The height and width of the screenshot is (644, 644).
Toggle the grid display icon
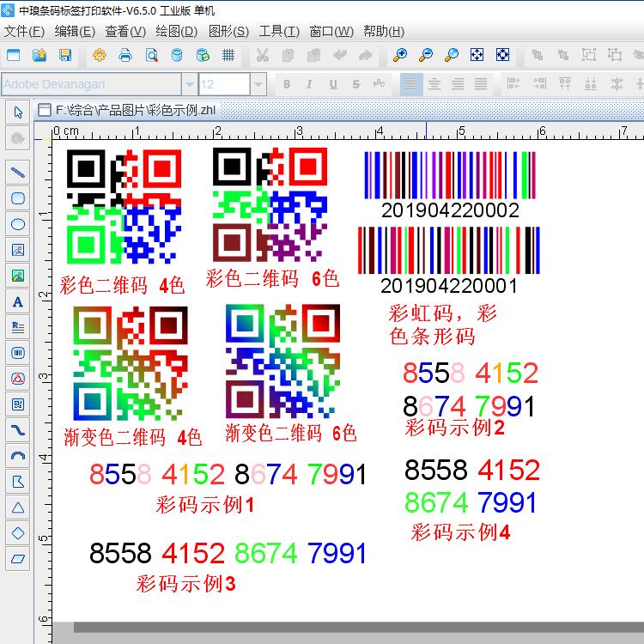click(x=228, y=55)
